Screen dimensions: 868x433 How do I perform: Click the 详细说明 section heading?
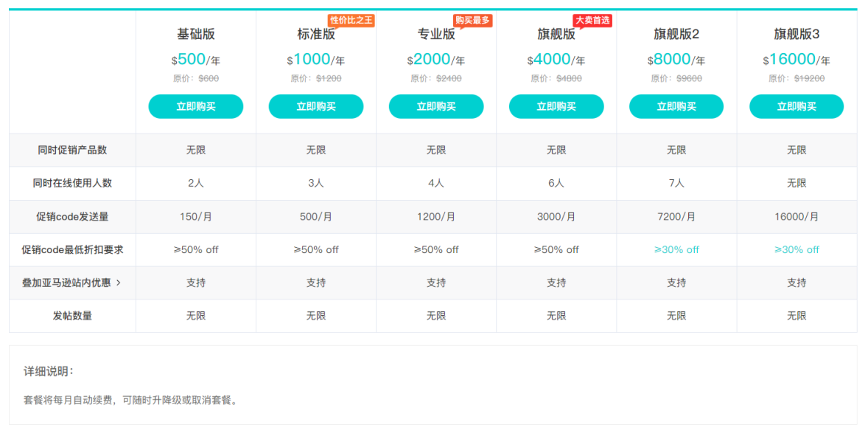[x=49, y=371]
